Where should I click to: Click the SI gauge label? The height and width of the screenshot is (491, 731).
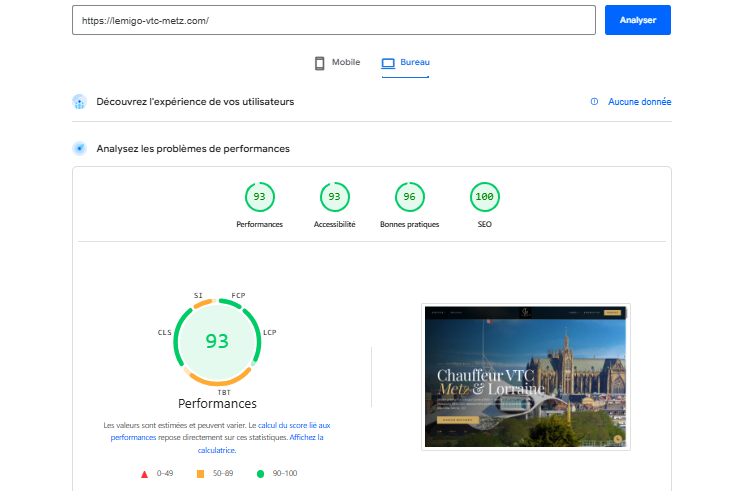198,296
